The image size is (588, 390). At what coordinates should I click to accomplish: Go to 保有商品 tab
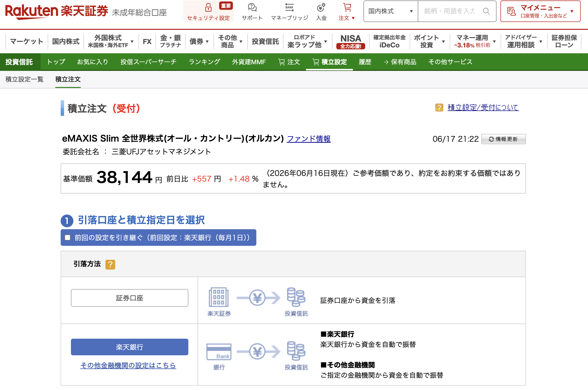click(x=400, y=62)
